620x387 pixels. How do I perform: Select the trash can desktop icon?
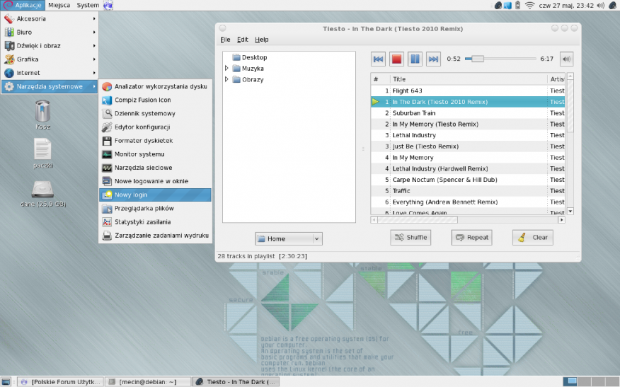(x=43, y=111)
